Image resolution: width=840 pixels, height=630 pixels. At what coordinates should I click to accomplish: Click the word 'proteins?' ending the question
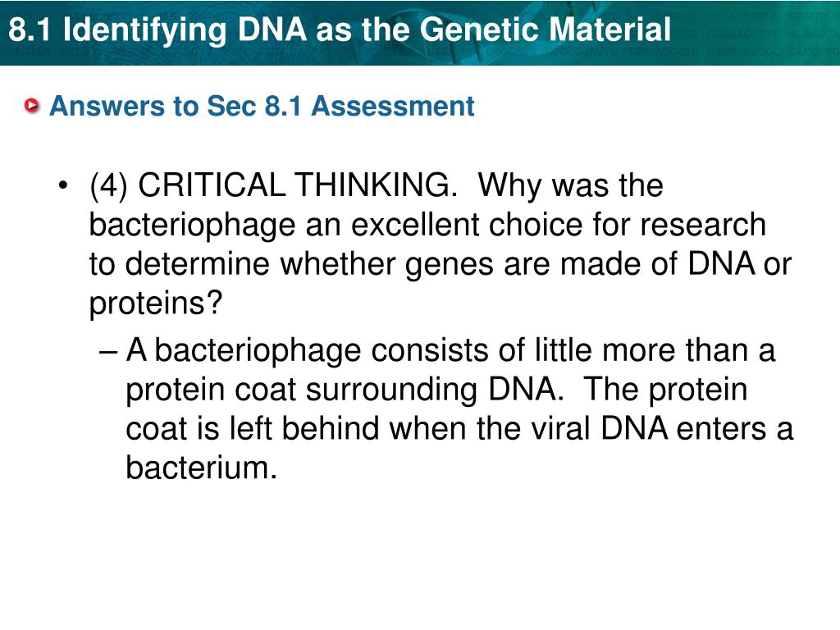tap(155, 304)
